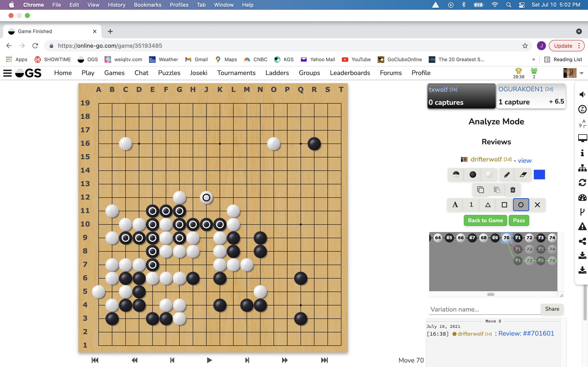Click the Back to Game button
Image resolution: width=588 pixels, height=367 pixels.
[485, 220]
